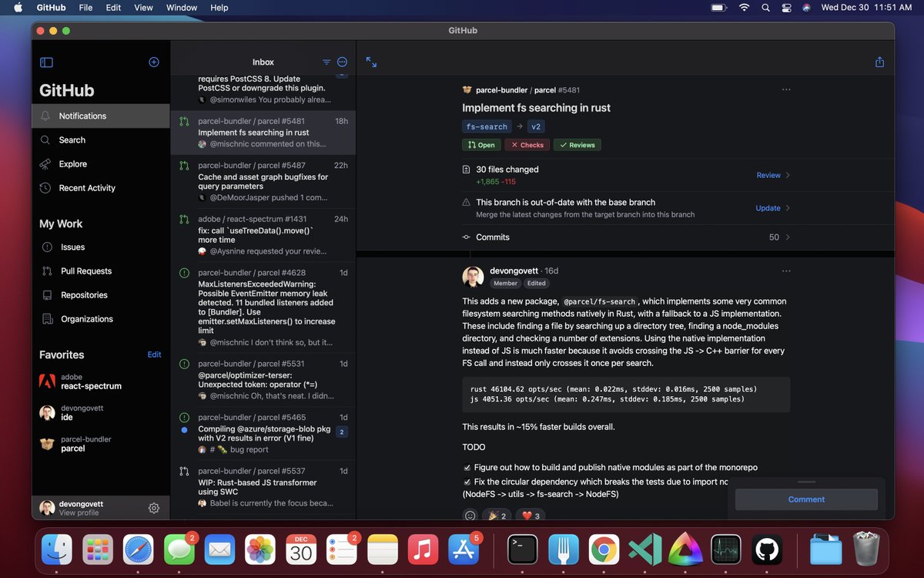Open App Store in the dock
Image resolution: width=924 pixels, height=578 pixels.
[x=464, y=549]
